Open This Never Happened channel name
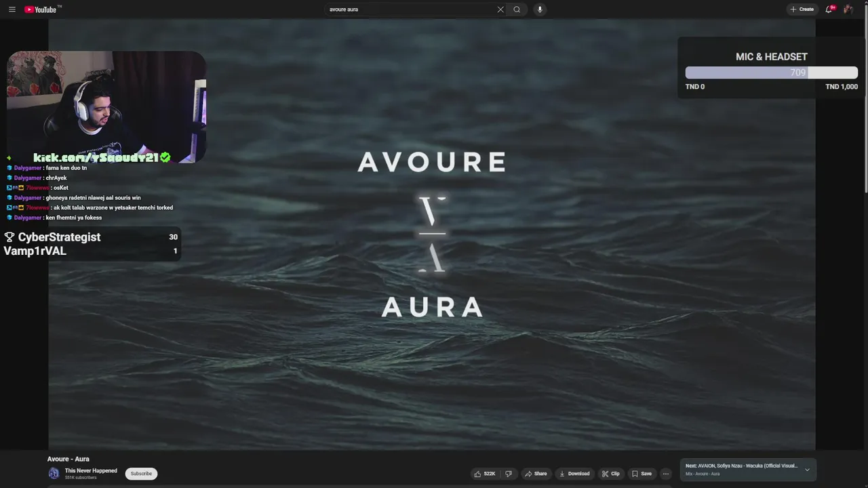Viewport: 868px width, 488px height. [x=91, y=471]
